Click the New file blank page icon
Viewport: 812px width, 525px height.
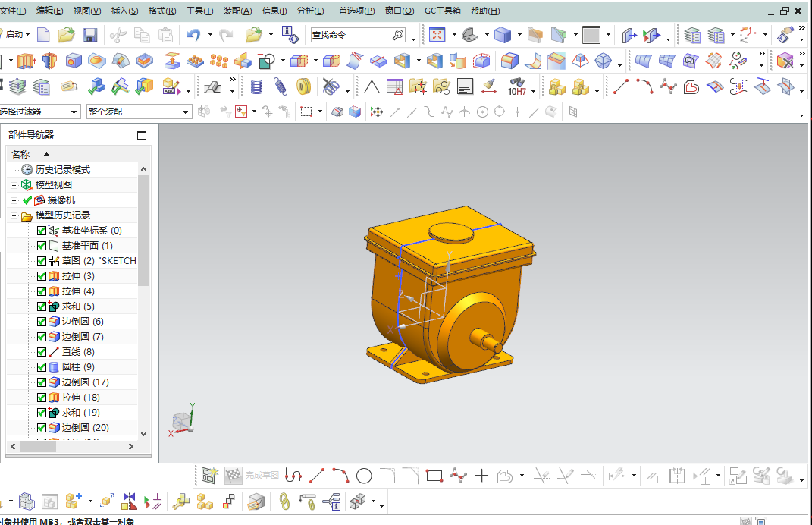pyautogui.click(x=43, y=35)
